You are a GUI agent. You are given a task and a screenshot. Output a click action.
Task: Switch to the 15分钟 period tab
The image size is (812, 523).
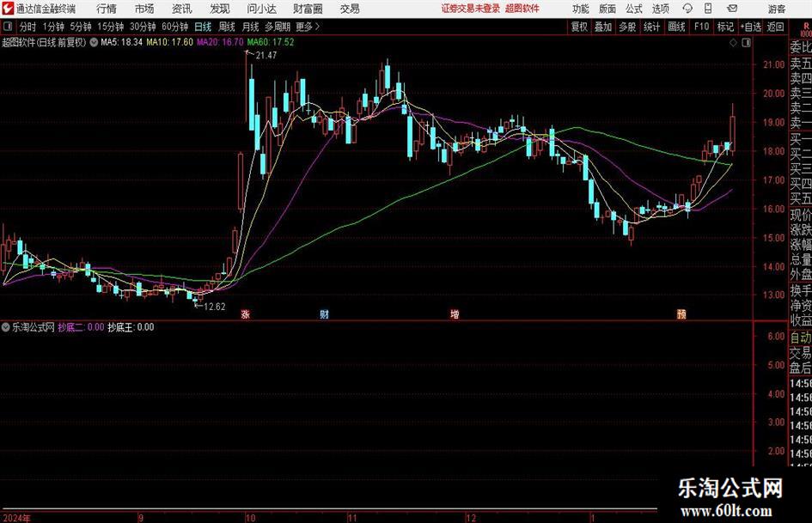click(x=110, y=27)
